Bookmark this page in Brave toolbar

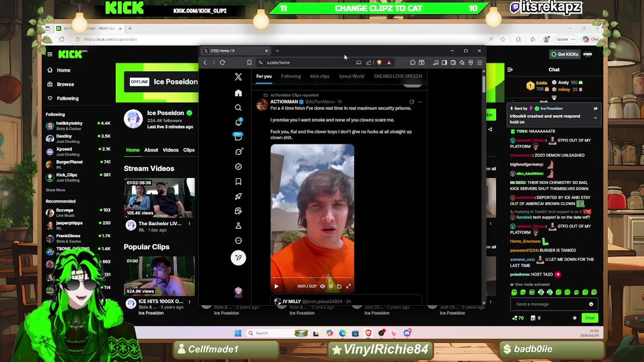pos(249,62)
